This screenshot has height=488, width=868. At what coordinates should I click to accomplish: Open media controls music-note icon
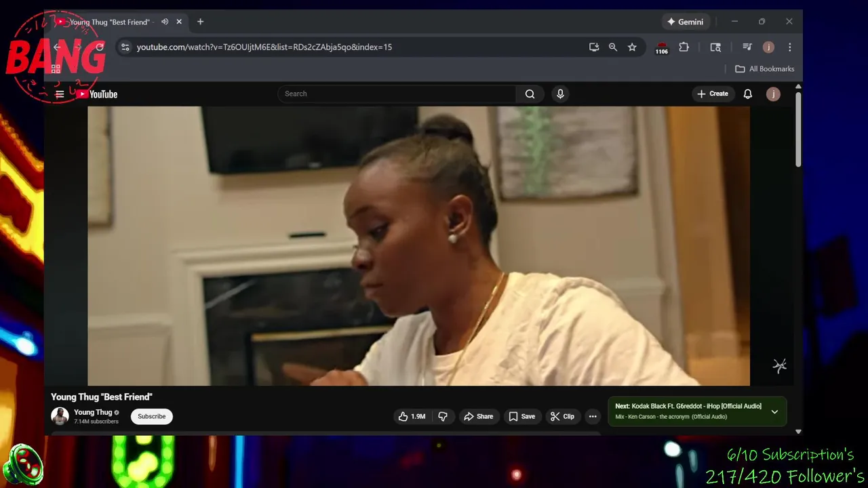click(747, 47)
